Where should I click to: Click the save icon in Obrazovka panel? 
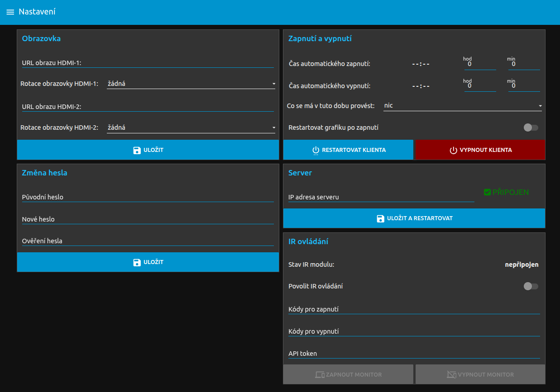tap(137, 150)
